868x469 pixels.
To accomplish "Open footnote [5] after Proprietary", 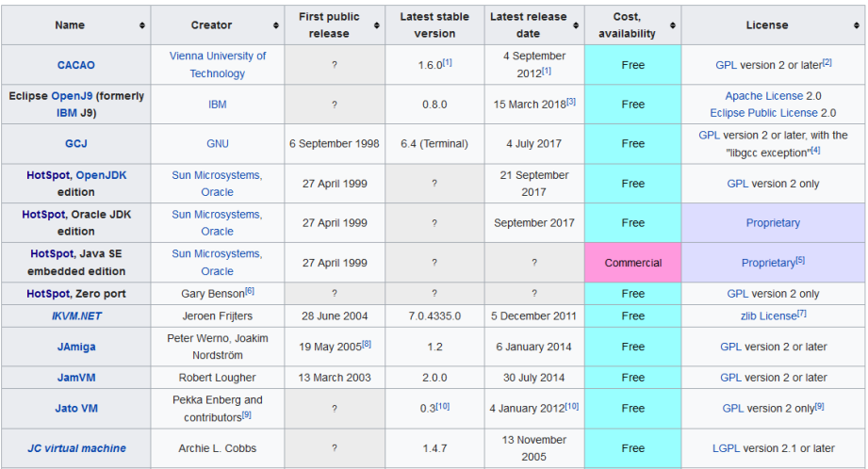I will (x=800, y=260).
